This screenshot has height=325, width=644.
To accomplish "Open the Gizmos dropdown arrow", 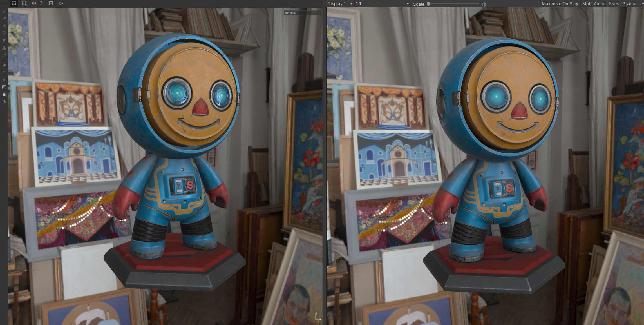I will pyautogui.click(x=642, y=4).
